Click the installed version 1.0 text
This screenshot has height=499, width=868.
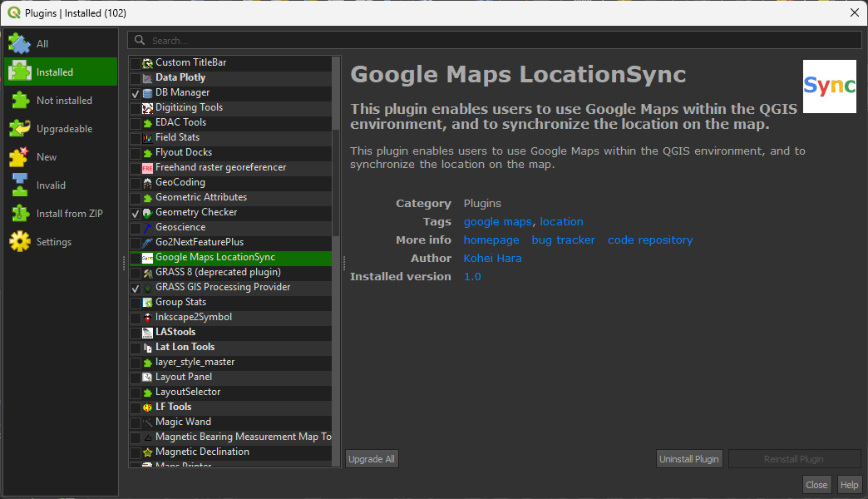tap(472, 276)
